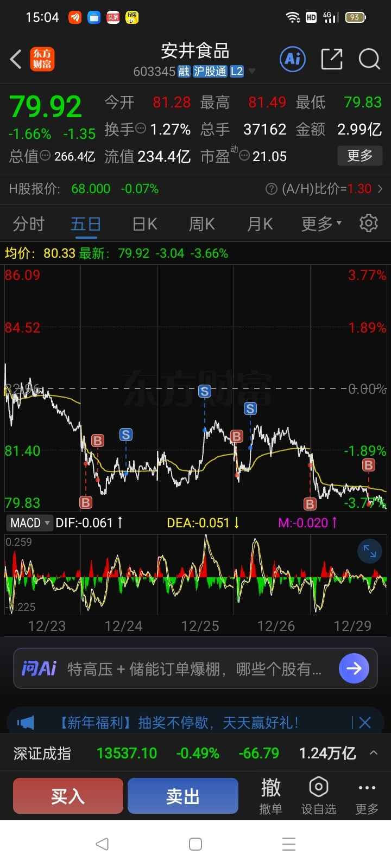Tap 设自选 watchlist icon
The height and width of the screenshot is (868, 391).
319,796
